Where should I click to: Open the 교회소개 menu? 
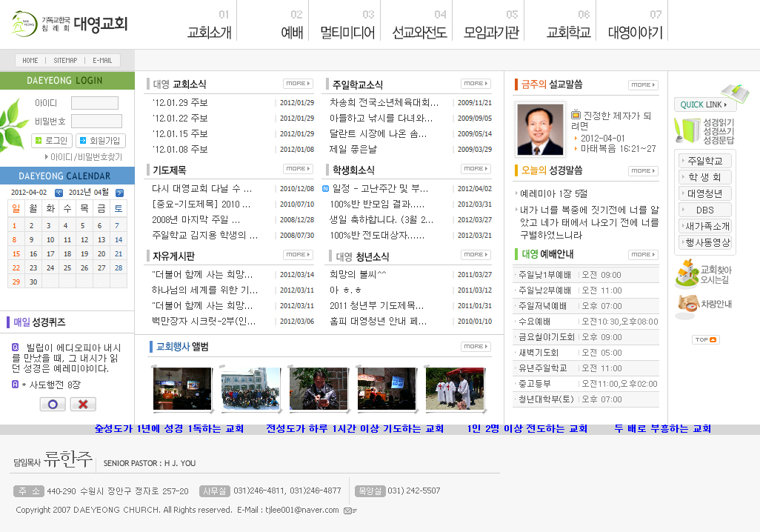tap(210, 33)
